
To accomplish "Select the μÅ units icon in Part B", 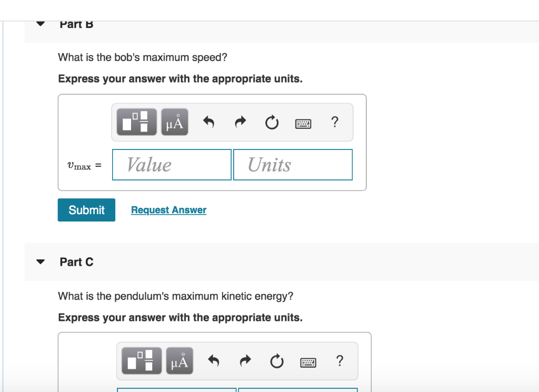I will click(x=174, y=122).
